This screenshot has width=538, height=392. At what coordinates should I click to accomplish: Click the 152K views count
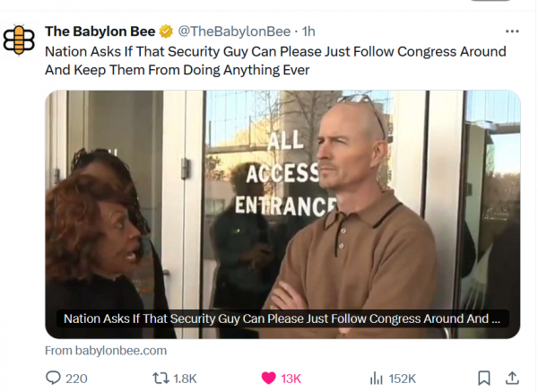pos(402,379)
